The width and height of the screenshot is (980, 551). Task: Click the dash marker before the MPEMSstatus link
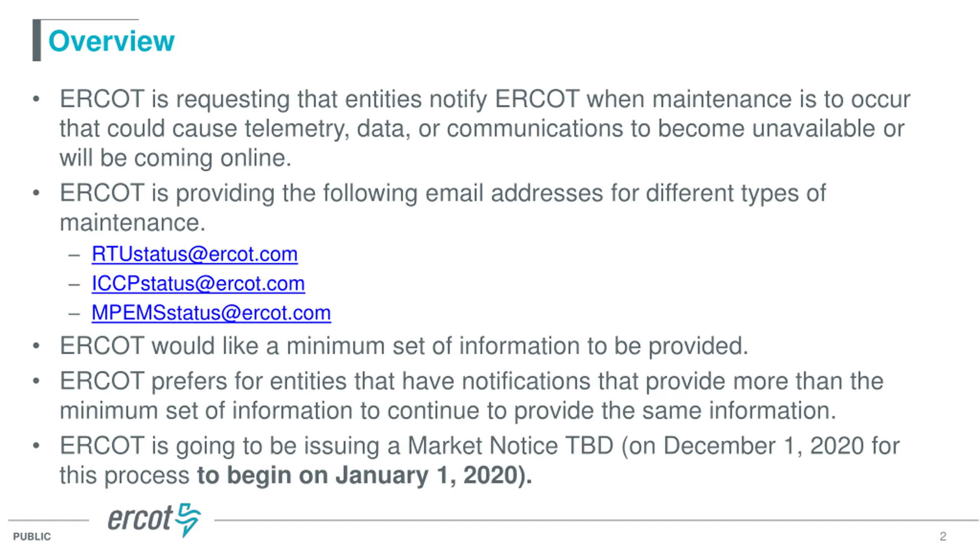coord(74,314)
